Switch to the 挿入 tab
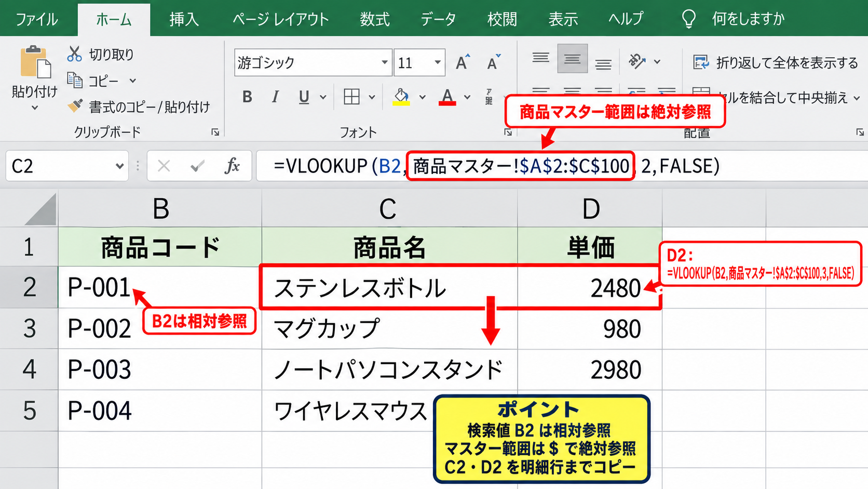868x489 pixels. 184,19
